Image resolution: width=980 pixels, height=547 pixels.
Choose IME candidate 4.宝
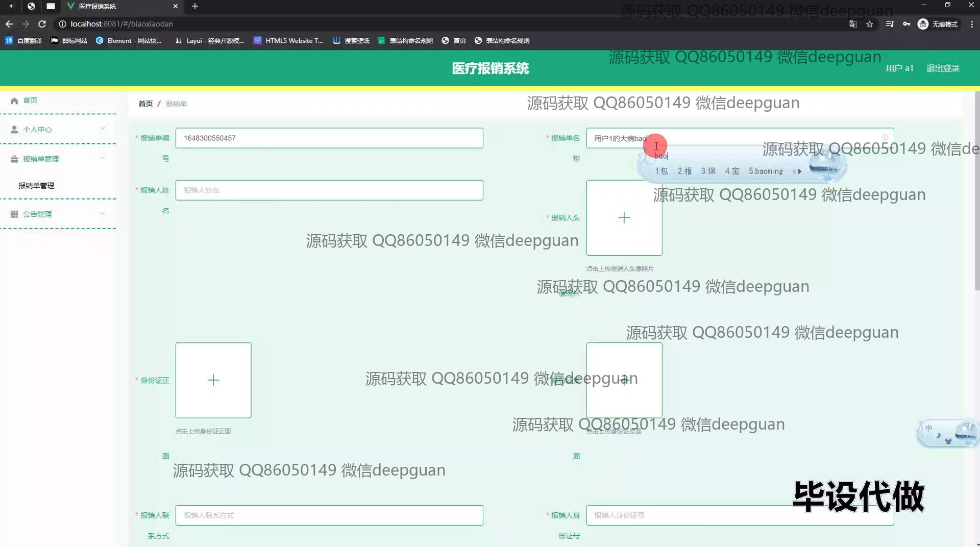pyautogui.click(x=732, y=171)
